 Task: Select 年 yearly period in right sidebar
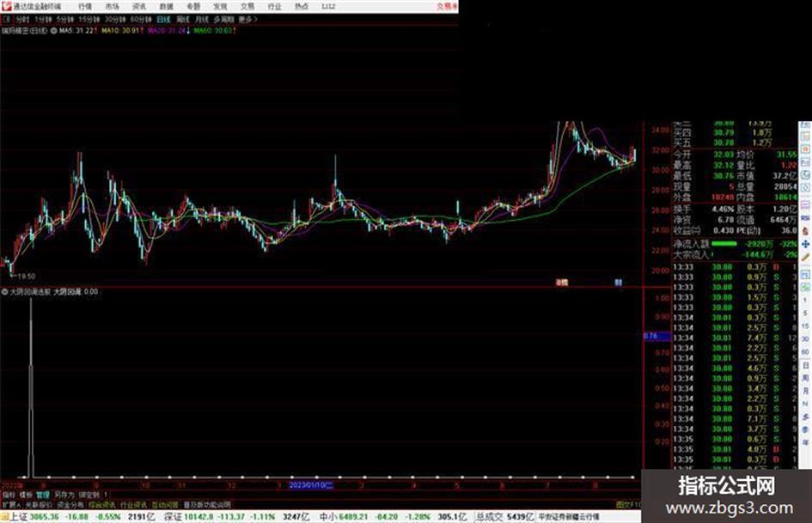(805, 441)
